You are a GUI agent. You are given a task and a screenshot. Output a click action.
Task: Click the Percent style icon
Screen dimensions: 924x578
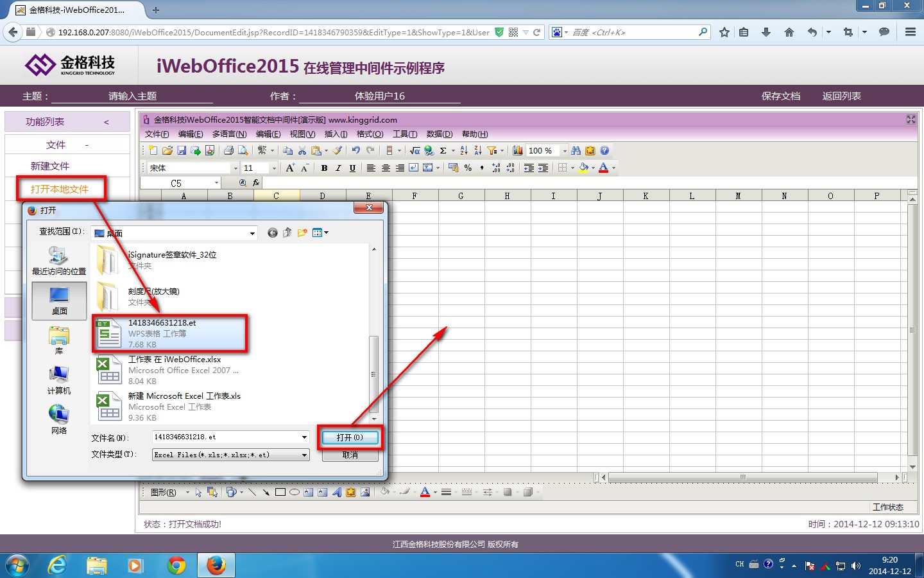point(468,168)
